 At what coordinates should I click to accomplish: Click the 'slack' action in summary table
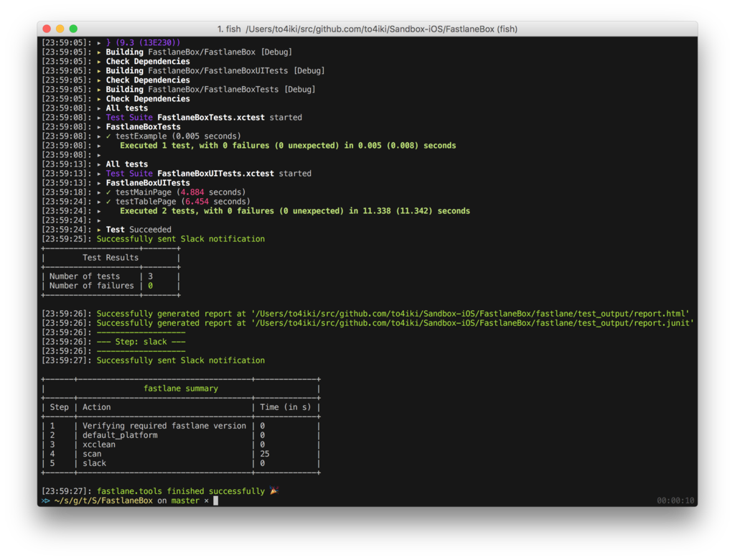pyautogui.click(x=94, y=463)
